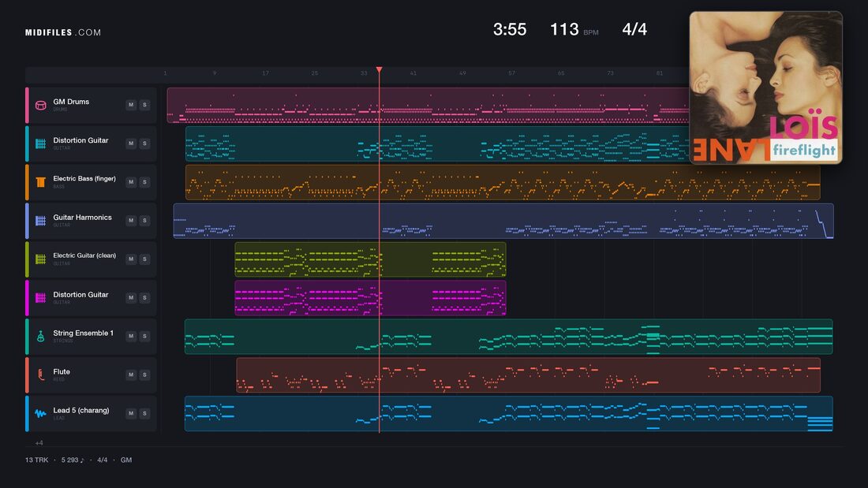Select the Lead 5 (charang) track name
868x488 pixels.
(80, 411)
